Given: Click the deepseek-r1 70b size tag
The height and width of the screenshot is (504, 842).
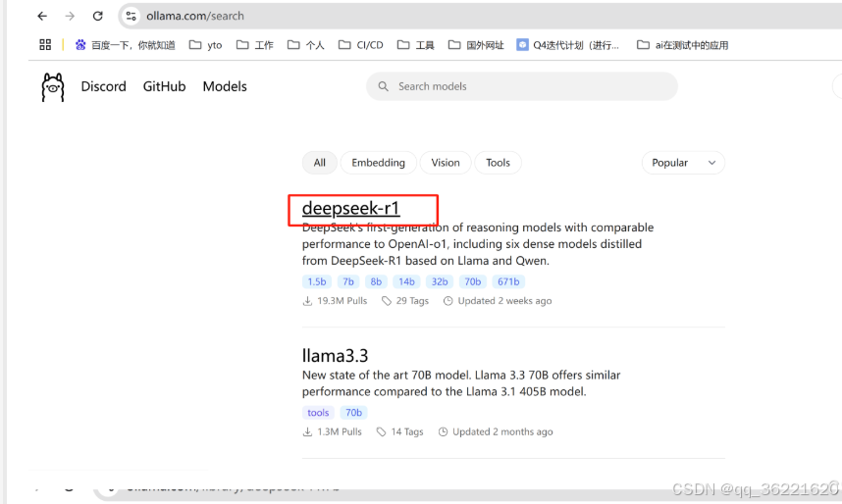Looking at the screenshot, I should (473, 281).
